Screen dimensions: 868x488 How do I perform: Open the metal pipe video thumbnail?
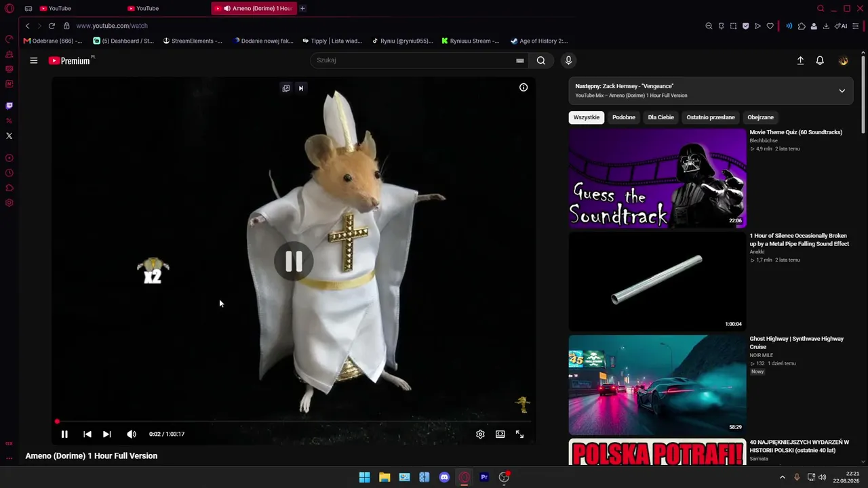pyautogui.click(x=658, y=281)
